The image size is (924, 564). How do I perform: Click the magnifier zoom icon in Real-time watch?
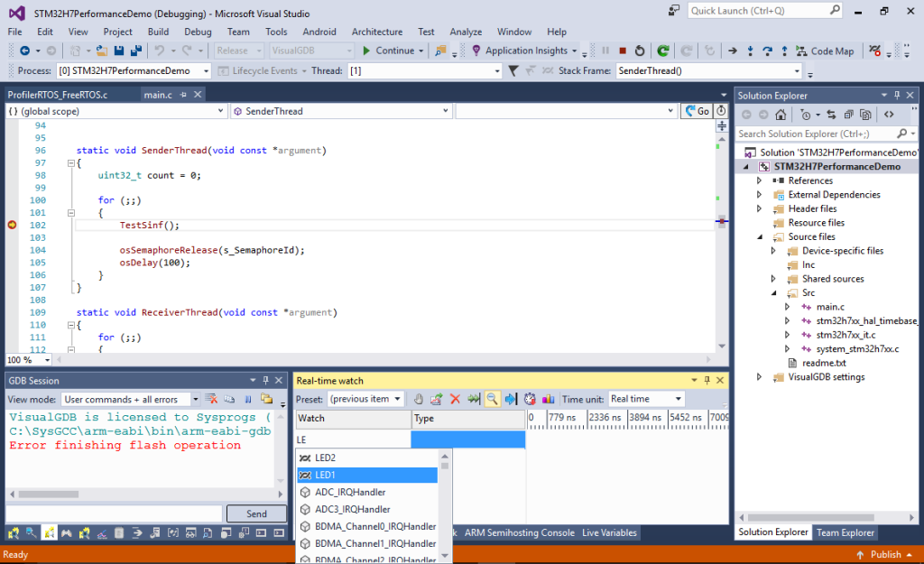pyautogui.click(x=493, y=398)
